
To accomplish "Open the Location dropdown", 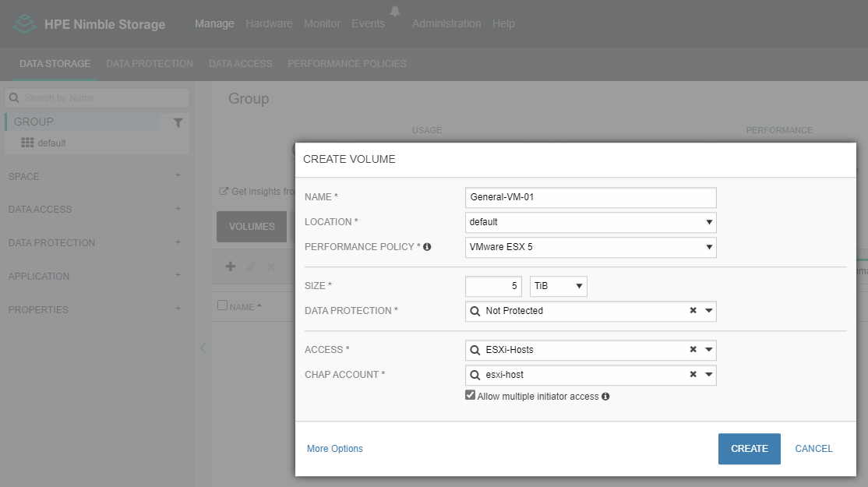I will click(591, 223).
